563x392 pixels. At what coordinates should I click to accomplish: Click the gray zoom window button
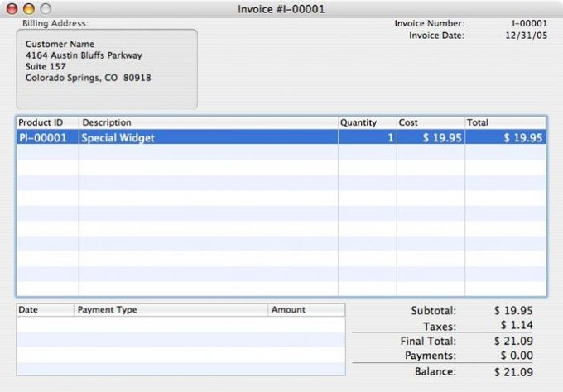pos(46,8)
